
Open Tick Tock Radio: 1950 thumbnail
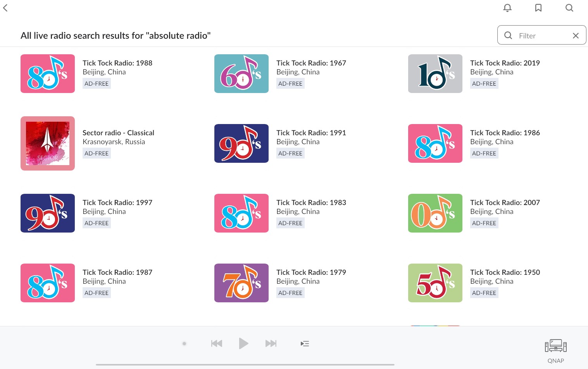(x=435, y=283)
